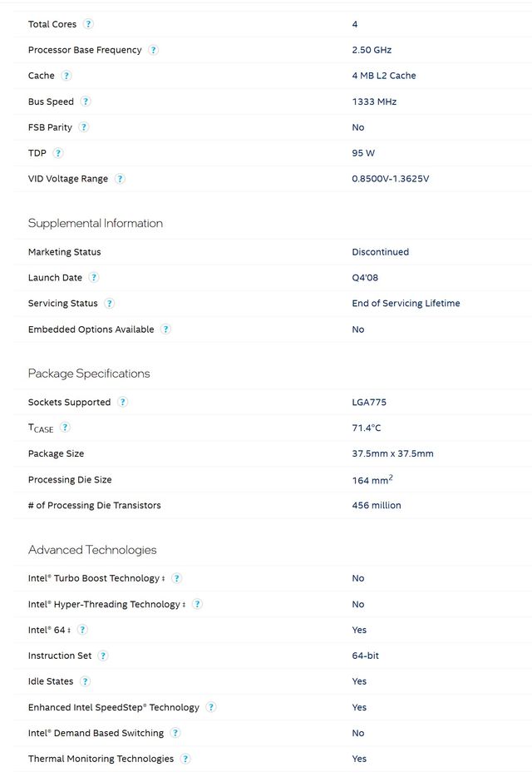Click the help icon next to Total Cores

click(x=89, y=24)
